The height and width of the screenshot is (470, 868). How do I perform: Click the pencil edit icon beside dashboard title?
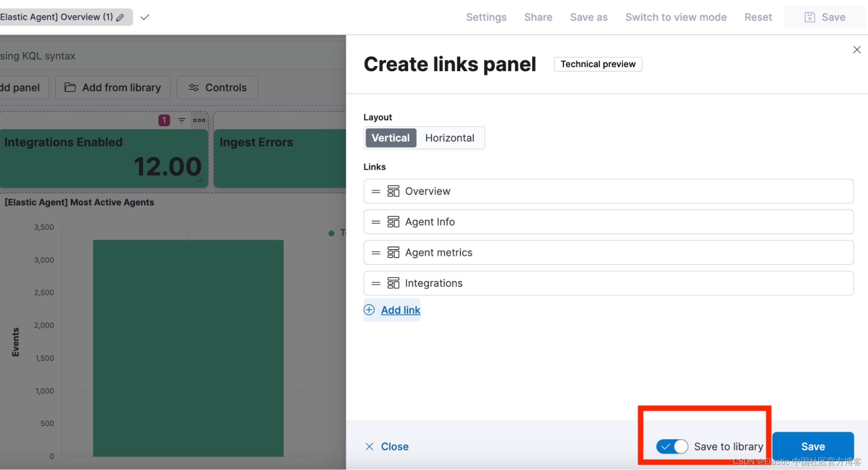pos(120,17)
